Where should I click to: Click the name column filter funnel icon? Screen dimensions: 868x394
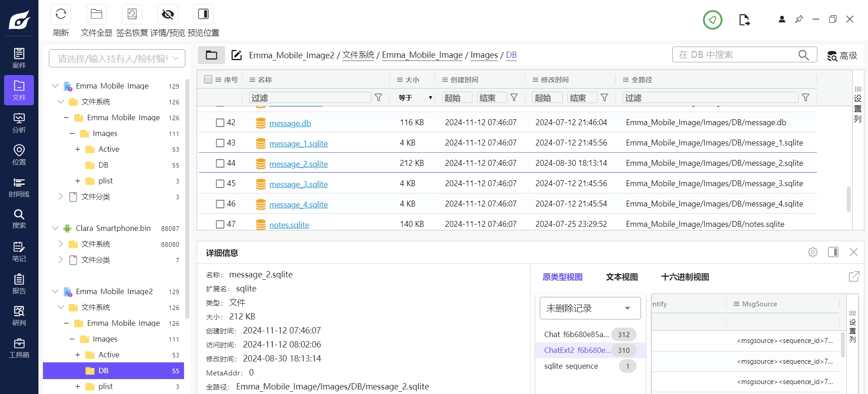(378, 98)
